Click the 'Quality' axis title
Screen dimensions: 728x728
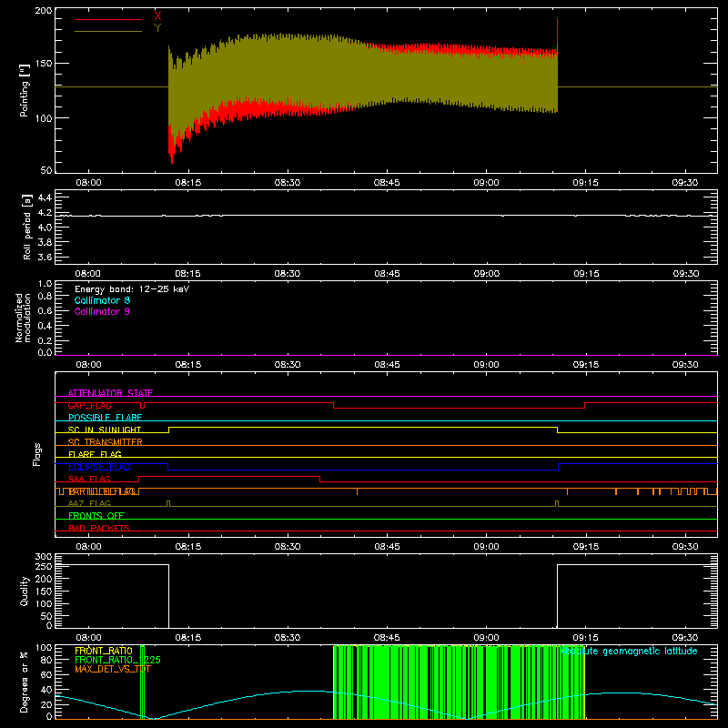pos(25,591)
